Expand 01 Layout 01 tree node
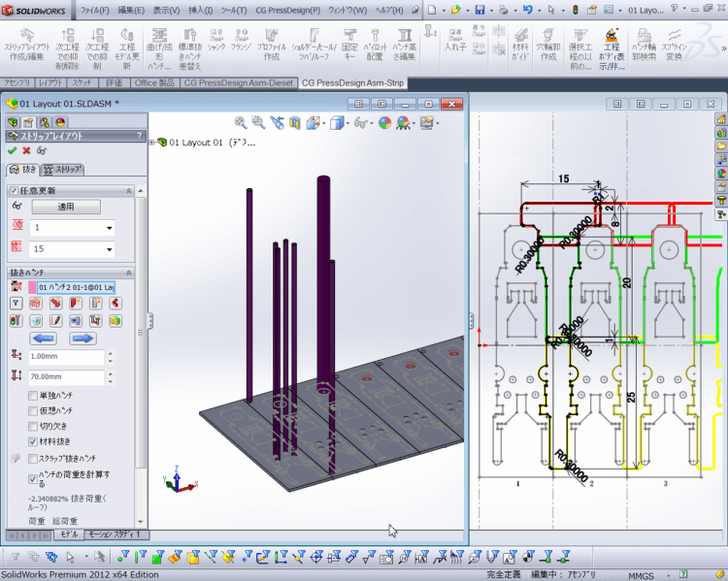The image size is (728, 581). pyautogui.click(x=151, y=143)
